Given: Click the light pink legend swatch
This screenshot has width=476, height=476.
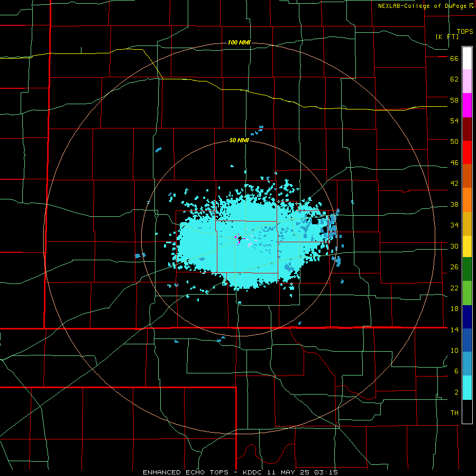Looking at the screenshot, I should point(467,81).
